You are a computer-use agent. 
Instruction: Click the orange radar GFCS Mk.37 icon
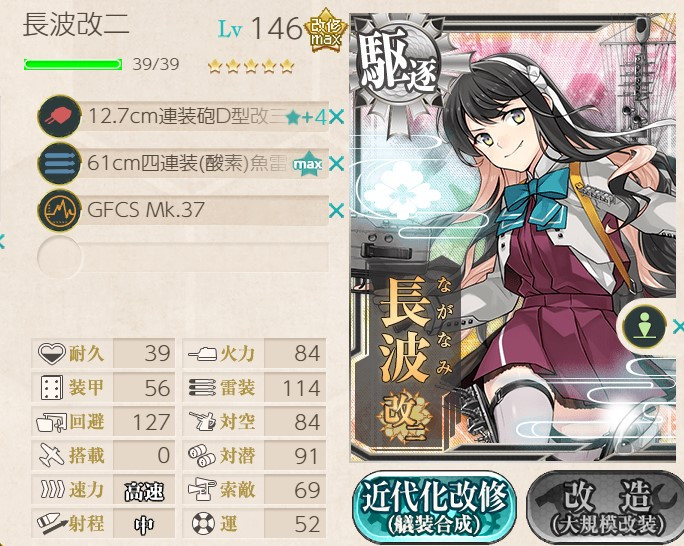pos(59,210)
